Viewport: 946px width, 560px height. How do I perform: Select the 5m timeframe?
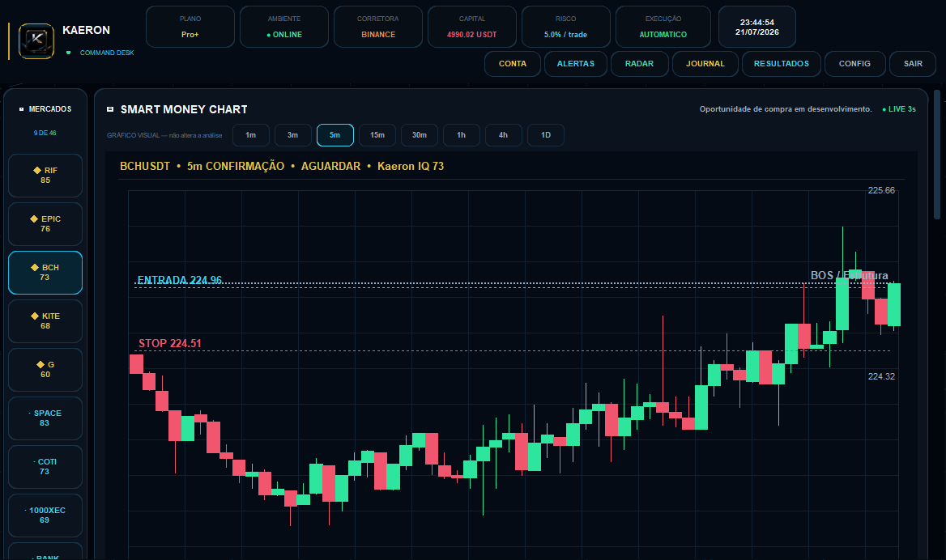coord(335,135)
